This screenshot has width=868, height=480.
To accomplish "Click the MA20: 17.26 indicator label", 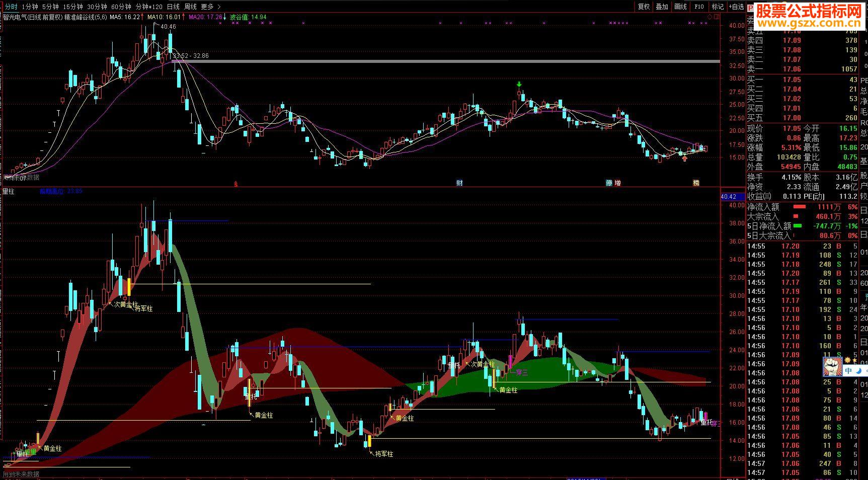I will pos(205,17).
